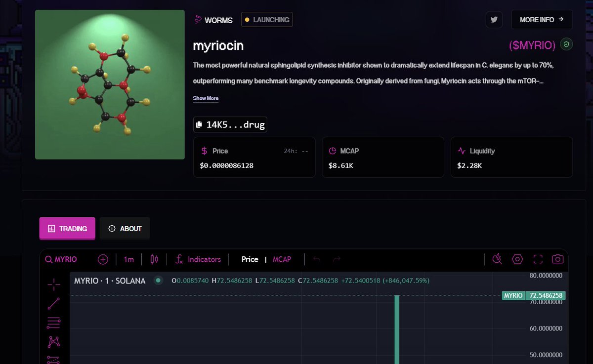Switch to the TRADING tab
Screen dimensions: 593x364
[67, 229]
